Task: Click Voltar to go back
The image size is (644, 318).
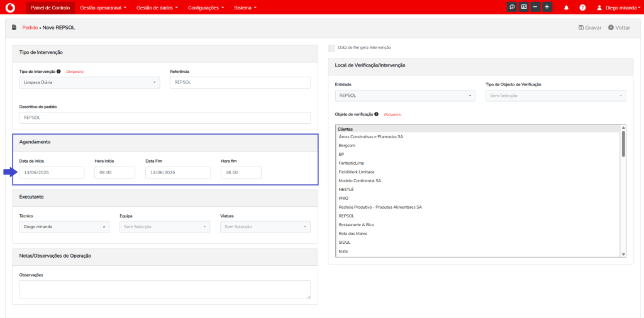Action: pos(619,28)
